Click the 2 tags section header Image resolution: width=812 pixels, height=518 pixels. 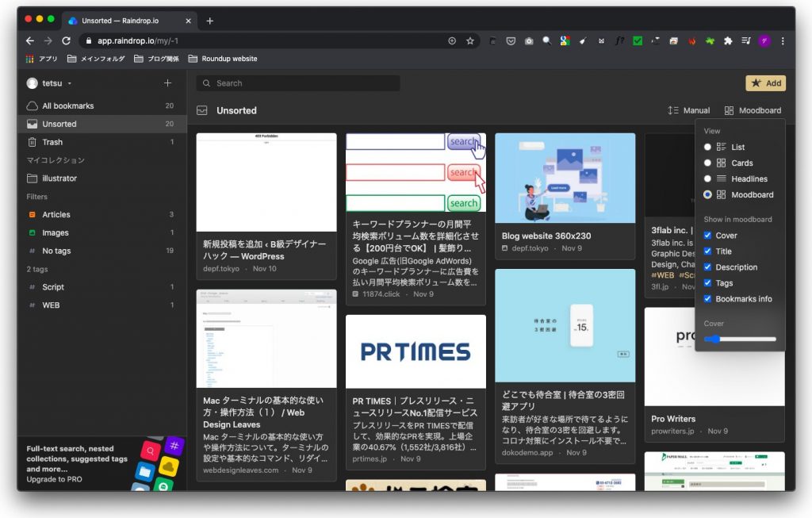point(37,270)
